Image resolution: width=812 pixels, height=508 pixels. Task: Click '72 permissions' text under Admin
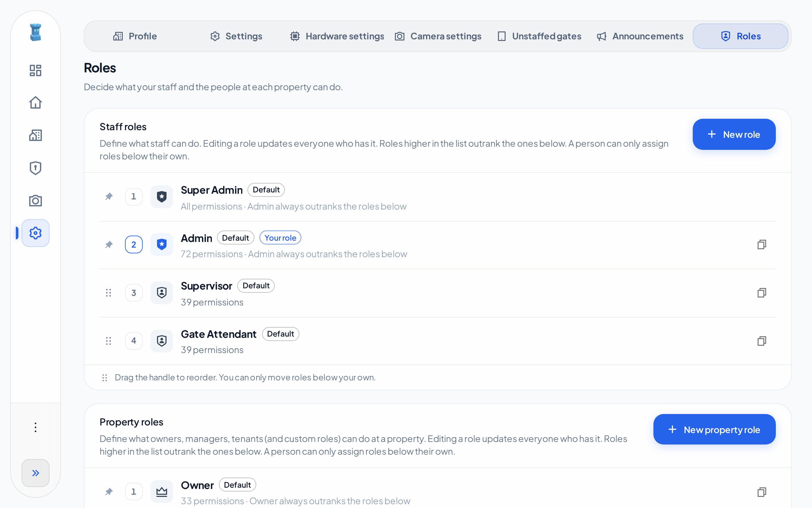[212, 254]
